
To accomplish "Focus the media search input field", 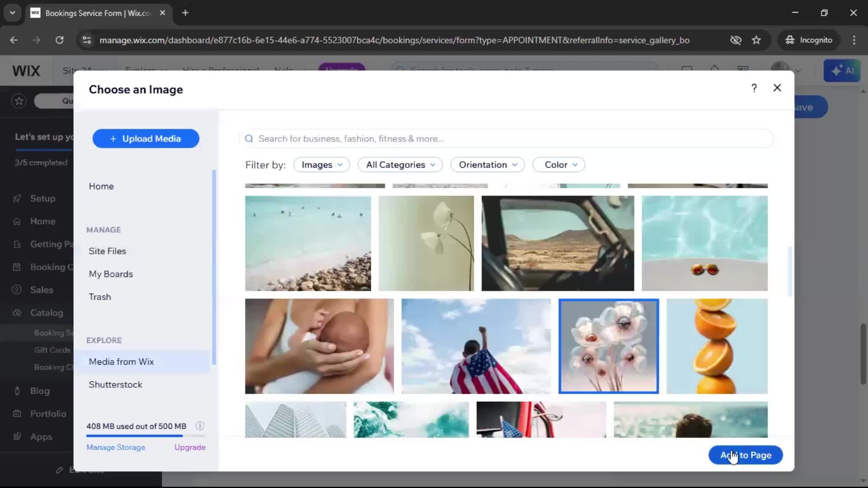I will (x=506, y=139).
